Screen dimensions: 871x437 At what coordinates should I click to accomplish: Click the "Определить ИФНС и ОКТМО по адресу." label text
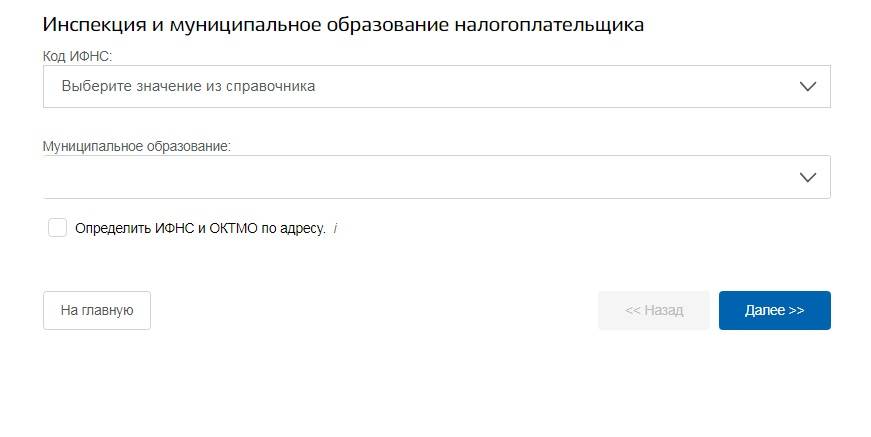point(200,229)
